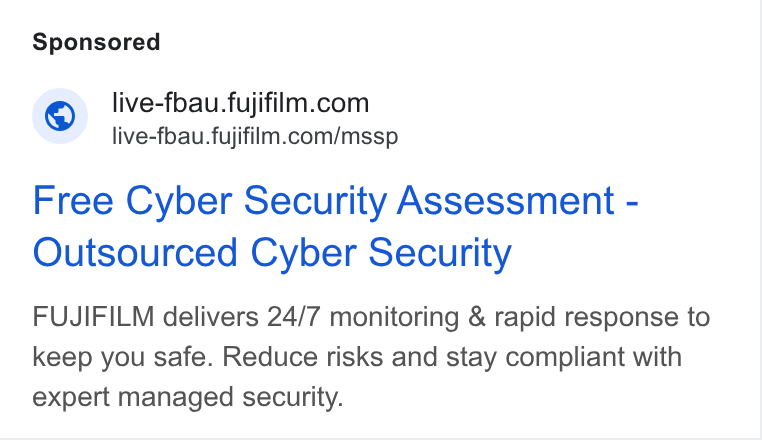Click "24/7 monitoring" in the ad description
This screenshot has width=762, height=440.
tap(363, 317)
